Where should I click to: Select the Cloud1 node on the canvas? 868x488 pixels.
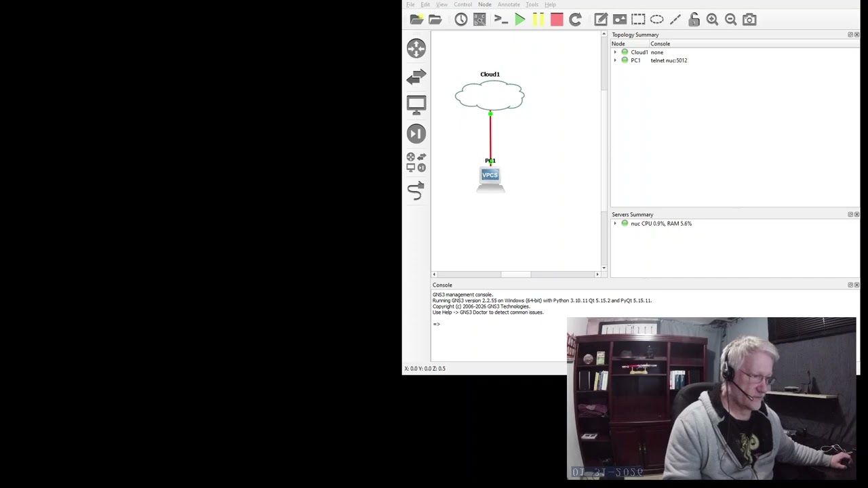(x=490, y=95)
